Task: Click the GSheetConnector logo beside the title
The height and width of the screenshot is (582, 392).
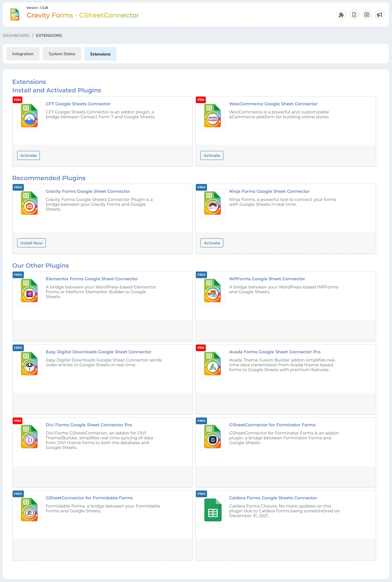Action: 15,14
